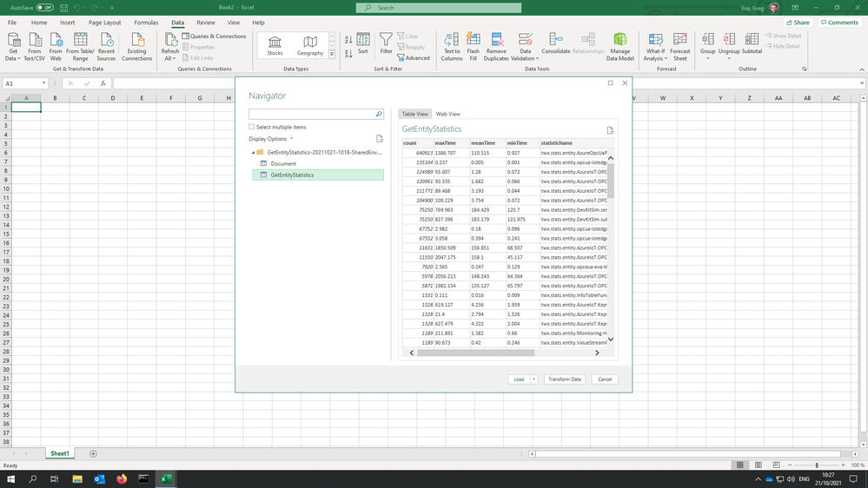Select the Geography data type
The image size is (868, 488).
pos(310,45)
